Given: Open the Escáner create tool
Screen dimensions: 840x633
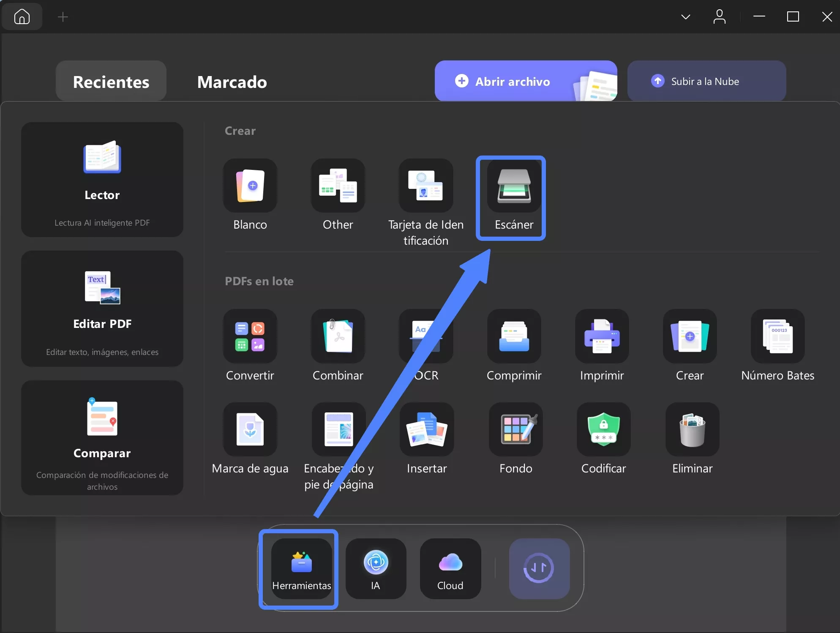Looking at the screenshot, I should click(513, 186).
